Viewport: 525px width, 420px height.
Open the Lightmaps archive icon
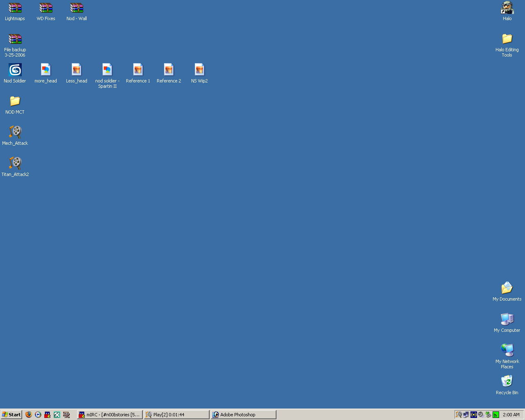click(x=15, y=8)
